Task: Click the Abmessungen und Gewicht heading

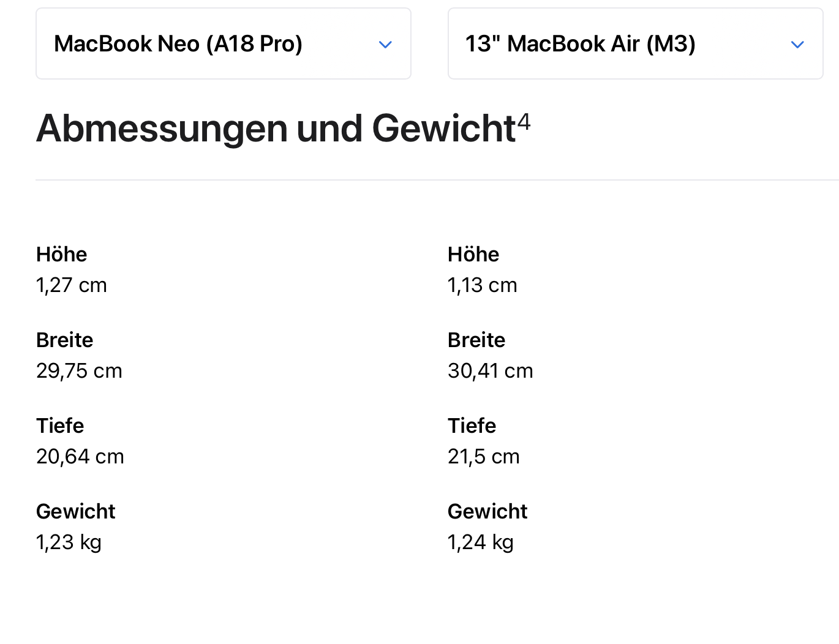Action: point(276,129)
